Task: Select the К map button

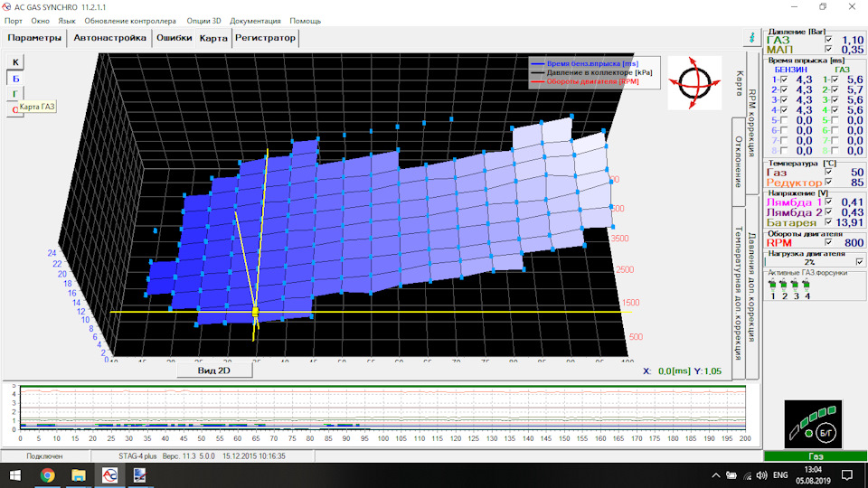Action: [15, 62]
